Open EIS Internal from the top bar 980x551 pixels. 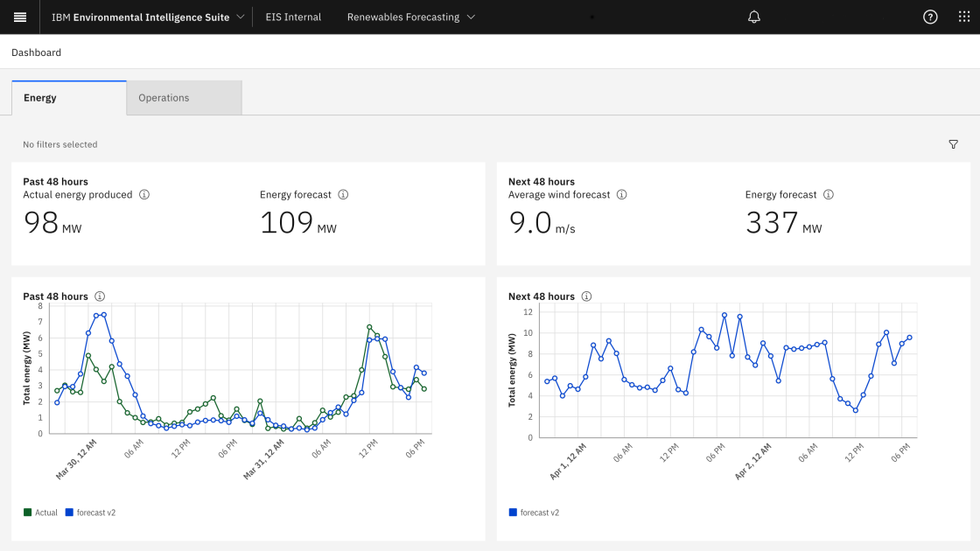(x=293, y=17)
